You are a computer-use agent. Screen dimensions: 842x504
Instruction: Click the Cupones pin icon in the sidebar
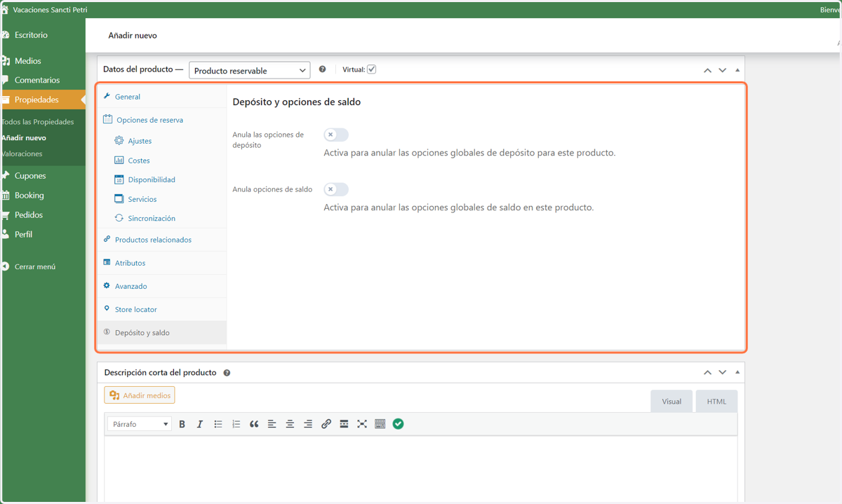5,176
